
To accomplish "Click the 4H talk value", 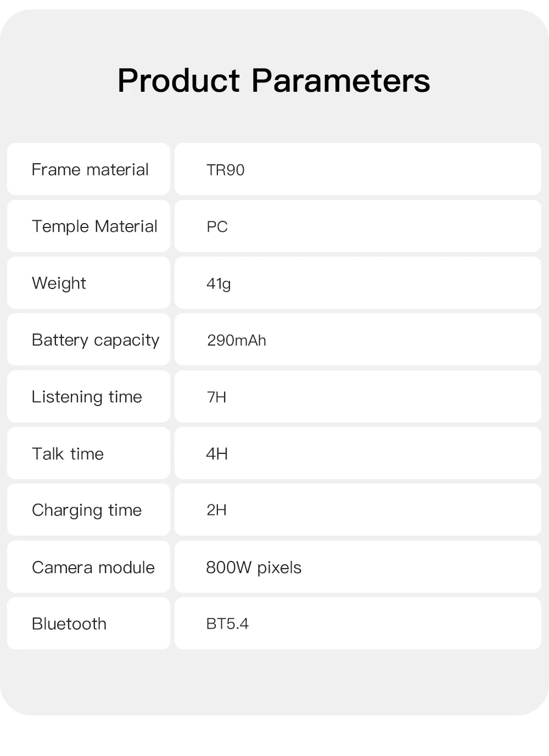I will pos(217,454).
